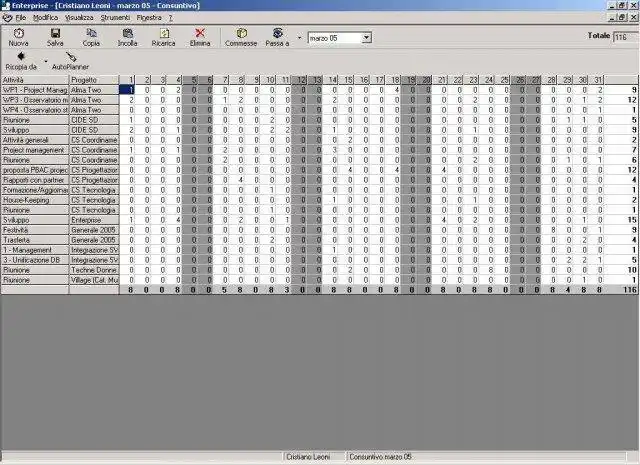Screen dimensions: 640x465
Task: Click the application icon in menu bar
Action: 7,18
